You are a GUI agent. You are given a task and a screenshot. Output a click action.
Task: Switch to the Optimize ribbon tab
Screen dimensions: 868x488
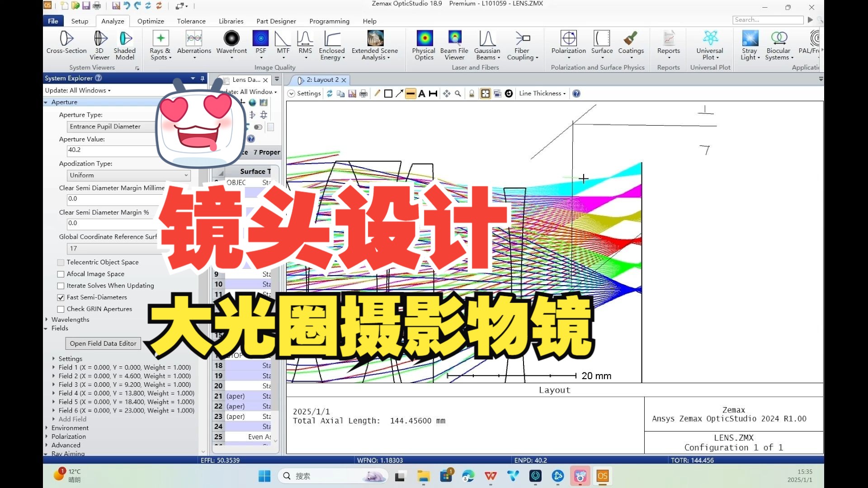[151, 21]
